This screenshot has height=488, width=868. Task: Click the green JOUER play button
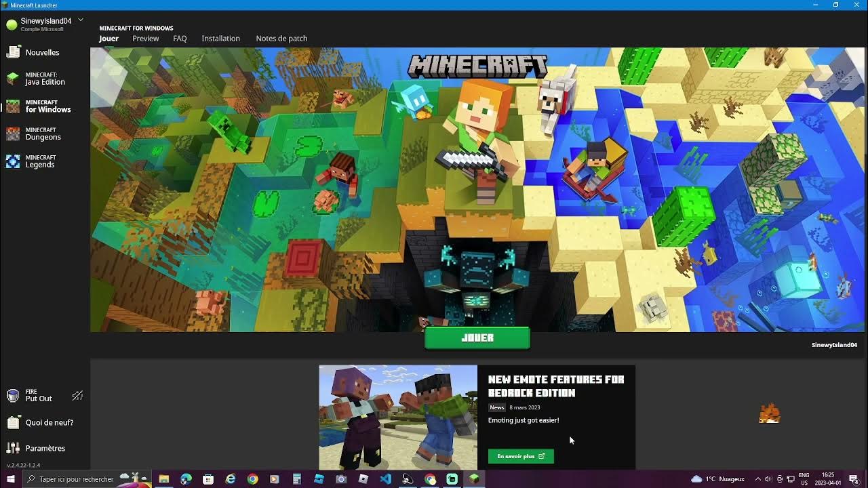tap(477, 338)
